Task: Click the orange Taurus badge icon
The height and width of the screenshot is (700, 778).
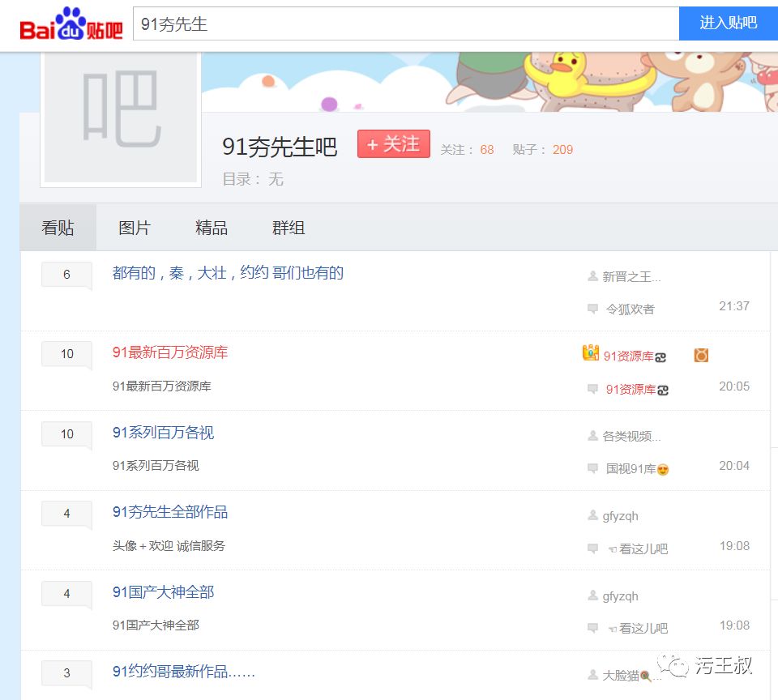Action: pyautogui.click(x=701, y=355)
